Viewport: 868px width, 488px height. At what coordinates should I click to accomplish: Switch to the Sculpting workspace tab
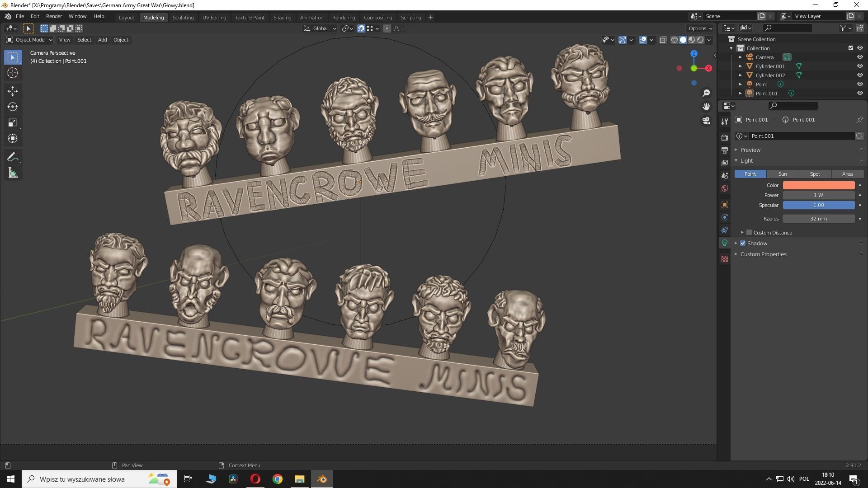pos(183,18)
